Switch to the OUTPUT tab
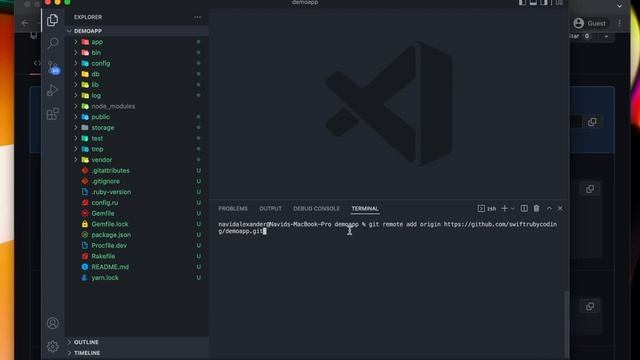This screenshot has width=640, height=360. coord(270,209)
